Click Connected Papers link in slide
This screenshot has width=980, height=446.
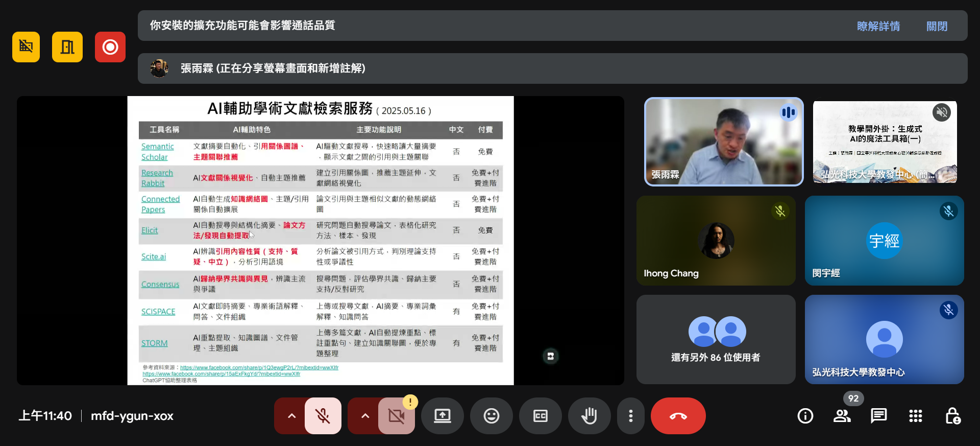pyautogui.click(x=160, y=204)
